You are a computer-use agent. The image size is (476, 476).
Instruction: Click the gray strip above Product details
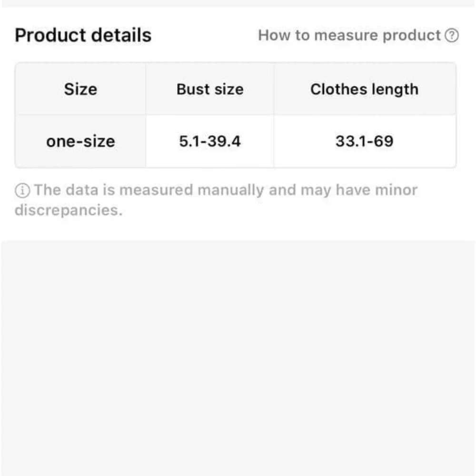click(238, 3)
